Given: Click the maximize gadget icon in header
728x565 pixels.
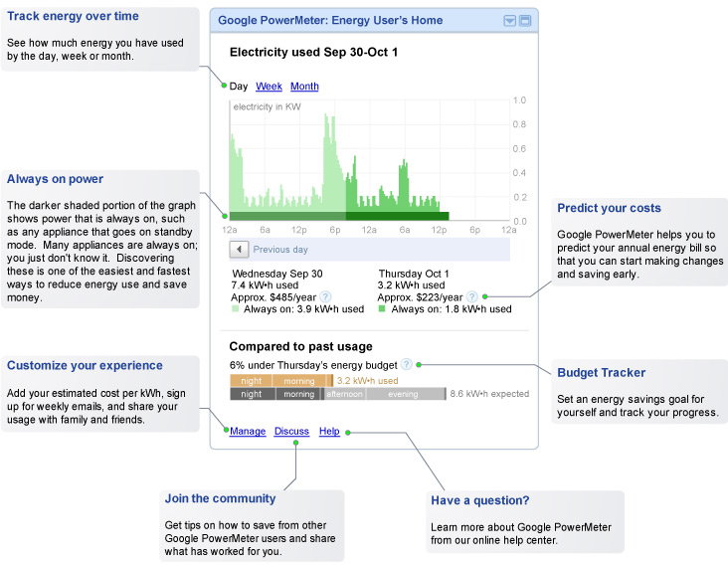Looking at the screenshot, I should coord(525,21).
